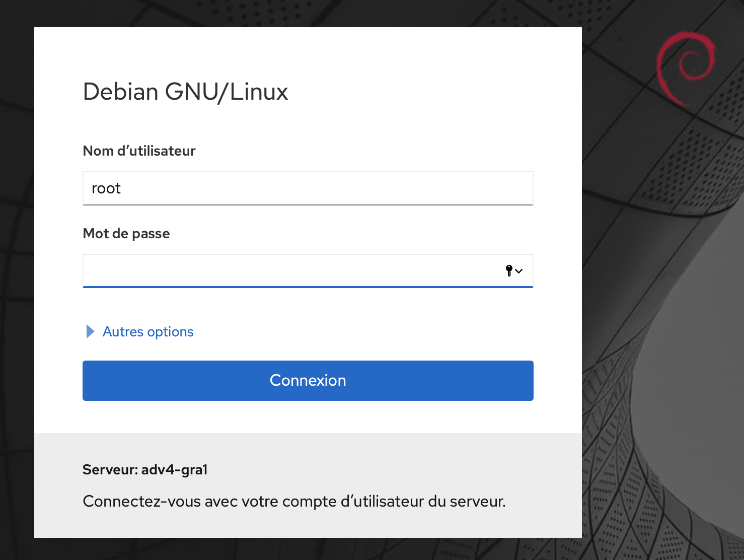The height and width of the screenshot is (560, 744).
Task: Expand the blue triangle beside Autres options
Action: pyautogui.click(x=90, y=331)
